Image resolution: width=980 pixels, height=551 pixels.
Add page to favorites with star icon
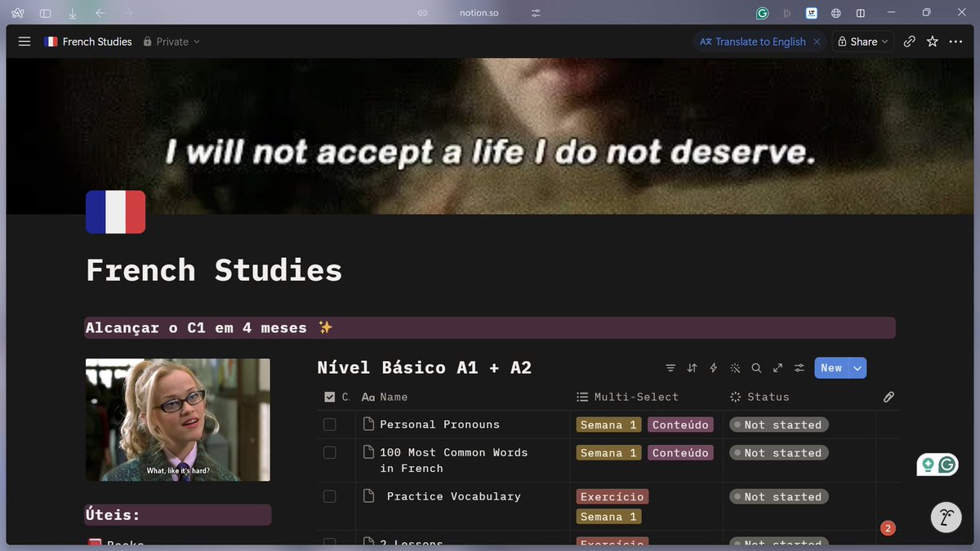[x=933, y=42]
